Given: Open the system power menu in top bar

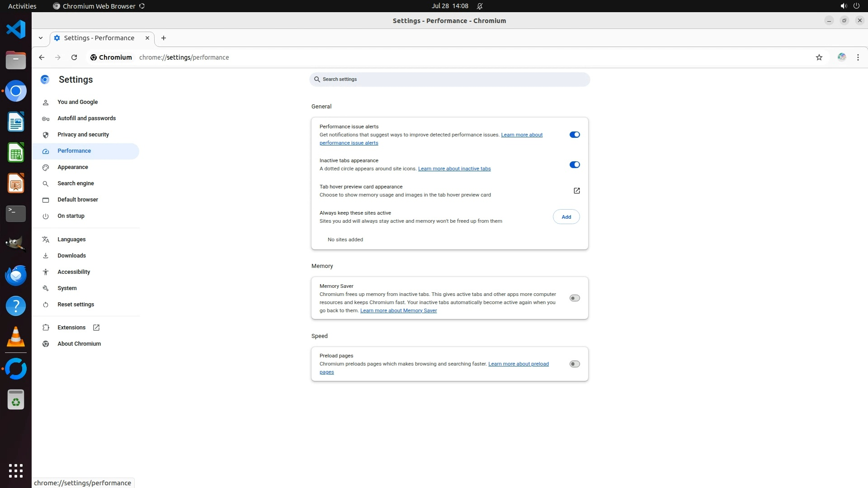Looking at the screenshot, I should [x=856, y=6].
